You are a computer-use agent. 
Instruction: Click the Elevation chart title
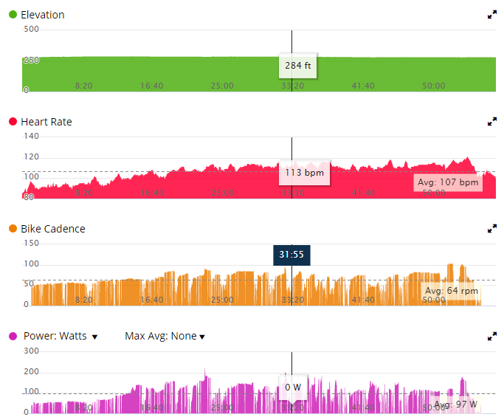click(42, 15)
